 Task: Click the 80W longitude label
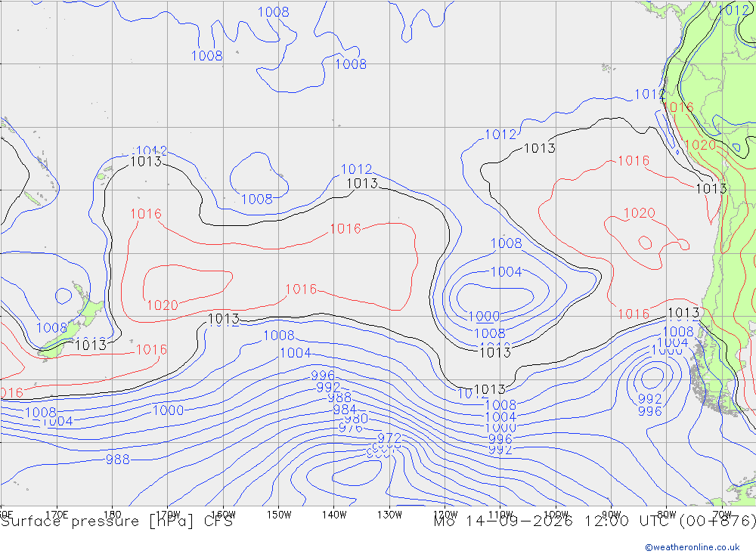click(x=667, y=515)
